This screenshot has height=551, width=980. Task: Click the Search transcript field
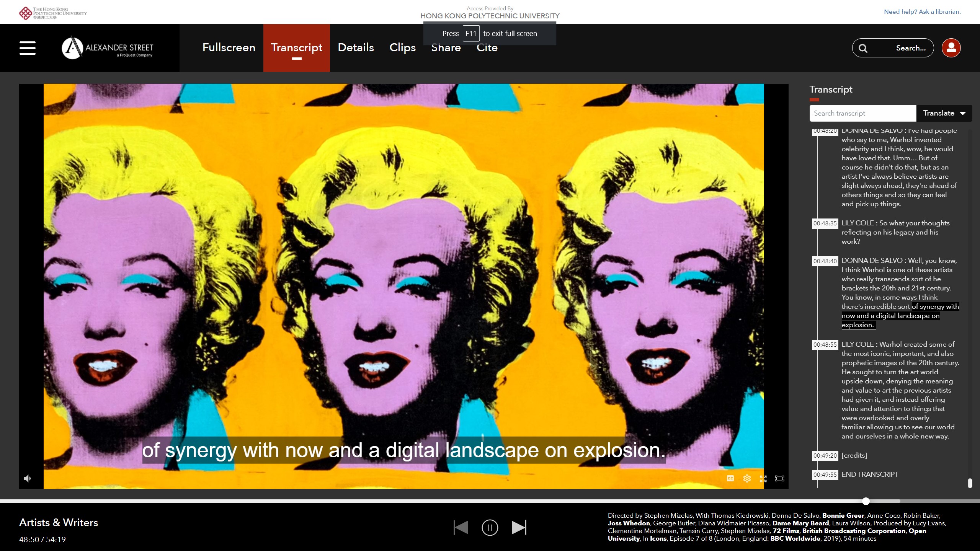(x=863, y=113)
